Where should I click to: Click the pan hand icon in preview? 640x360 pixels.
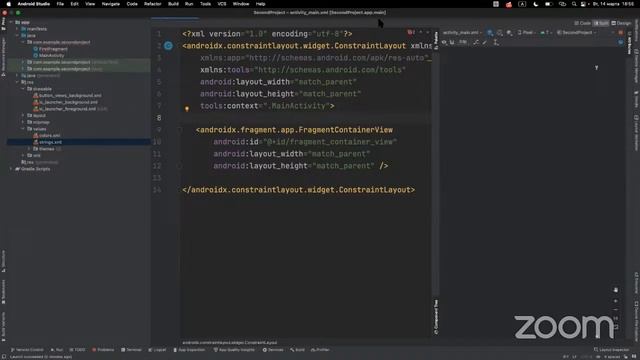click(616, 290)
